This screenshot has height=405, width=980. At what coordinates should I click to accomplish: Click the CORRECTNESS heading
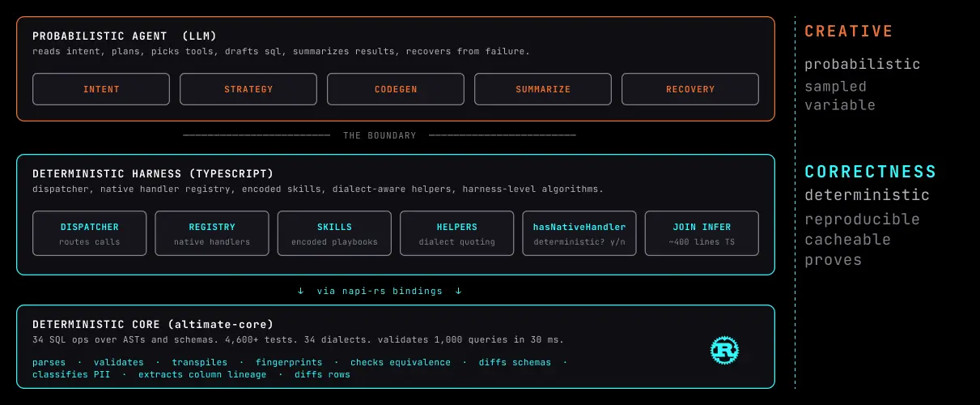(870, 172)
